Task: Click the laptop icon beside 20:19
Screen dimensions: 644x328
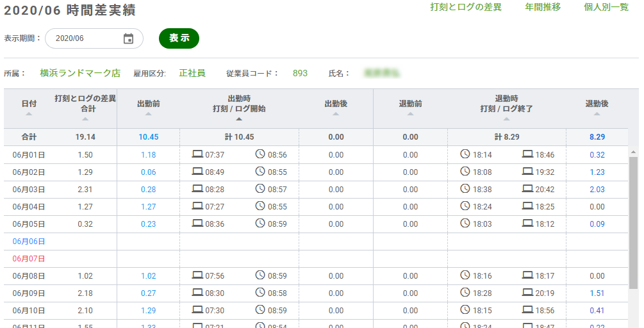Action: click(528, 293)
